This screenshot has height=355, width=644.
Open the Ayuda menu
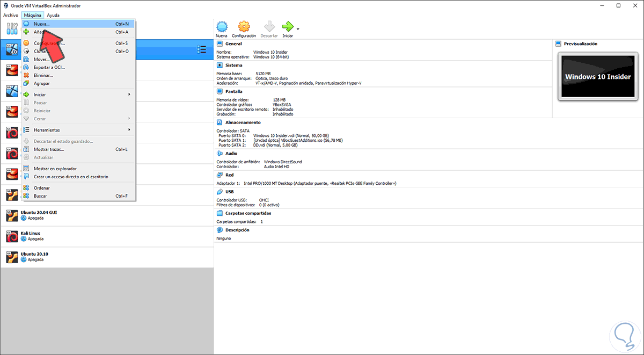(x=53, y=15)
